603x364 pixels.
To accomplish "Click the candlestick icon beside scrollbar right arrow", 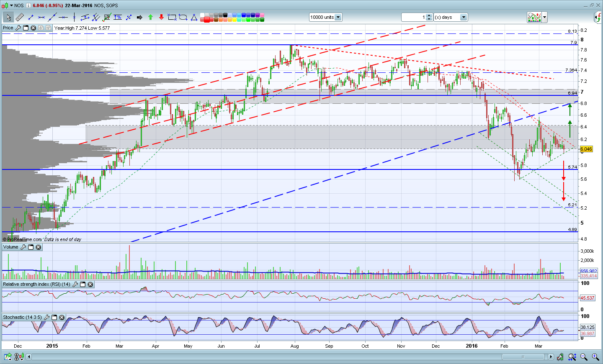I will 560,357.
